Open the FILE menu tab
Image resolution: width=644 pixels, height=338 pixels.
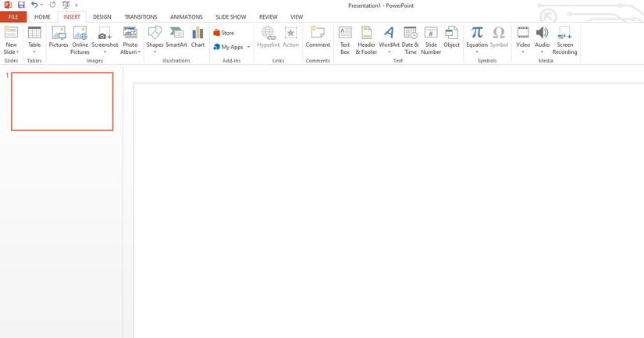point(13,17)
